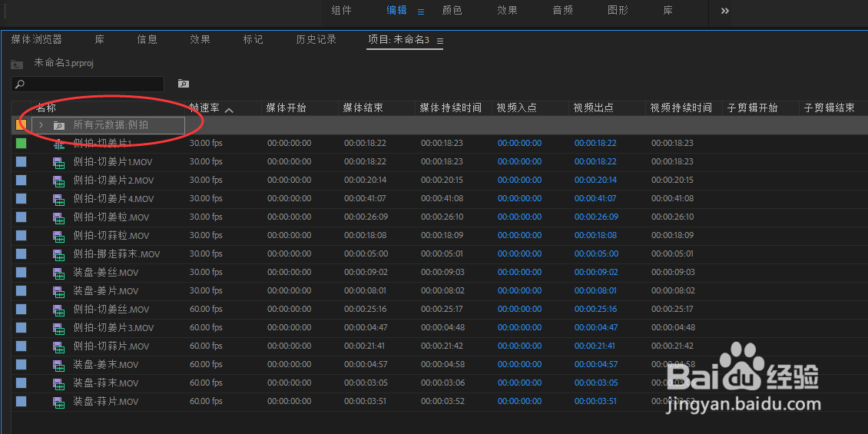Image resolution: width=868 pixels, height=434 pixels.
Task: Sort by the 媒体持续时间 column header
Action: [x=450, y=108]
